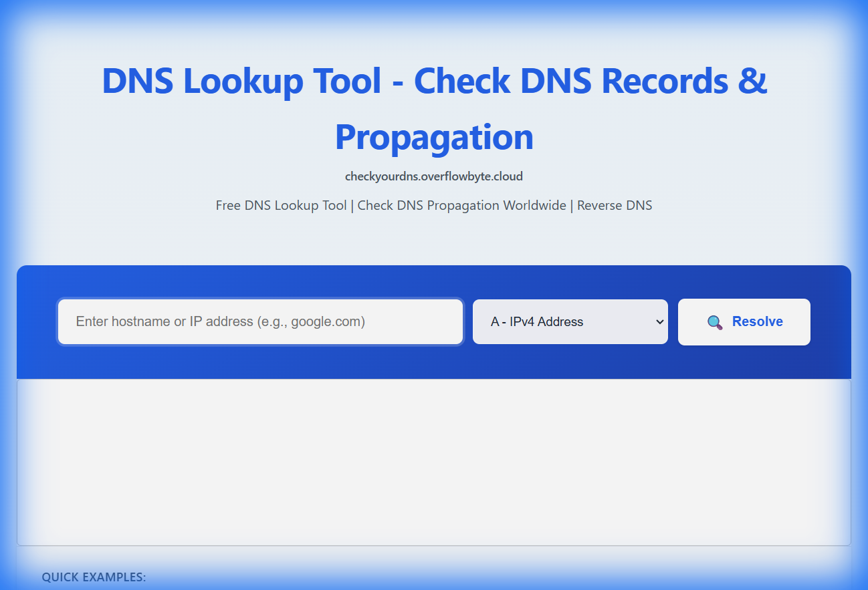Viewport: 868px width, 590px height.
Task: Expand the A - IPv4 Address selector
Action: (570, 321)
